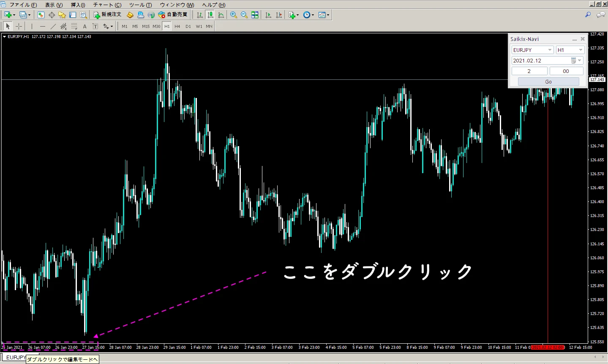Screen dimensions: 608x364
Task: Select the crosshair cursor tool
Action: coord(19,26)
